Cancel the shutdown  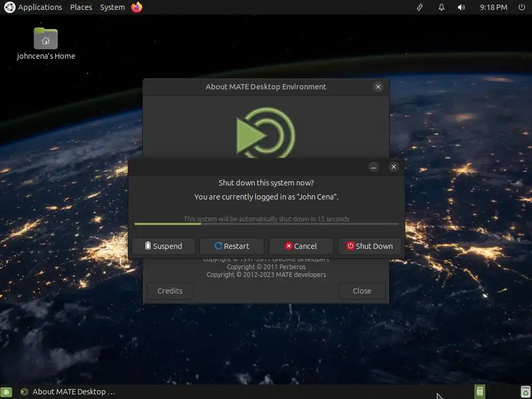pos(301,246)
